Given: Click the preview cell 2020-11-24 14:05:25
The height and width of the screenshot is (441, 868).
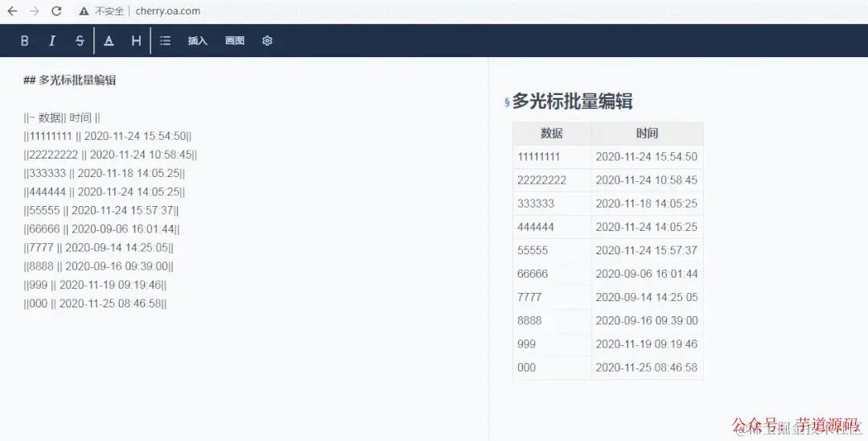Looking at the screenshot, I should 647,227.
